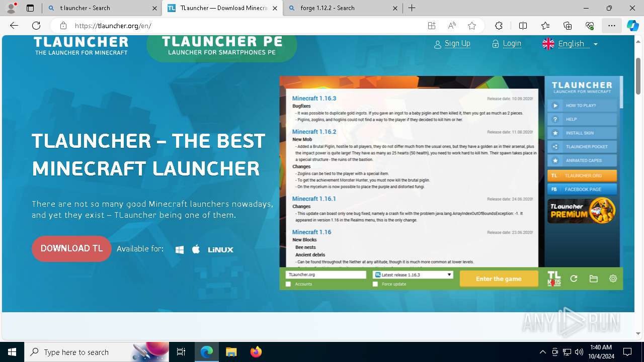Open the Windows Start menu

[12, 352]
